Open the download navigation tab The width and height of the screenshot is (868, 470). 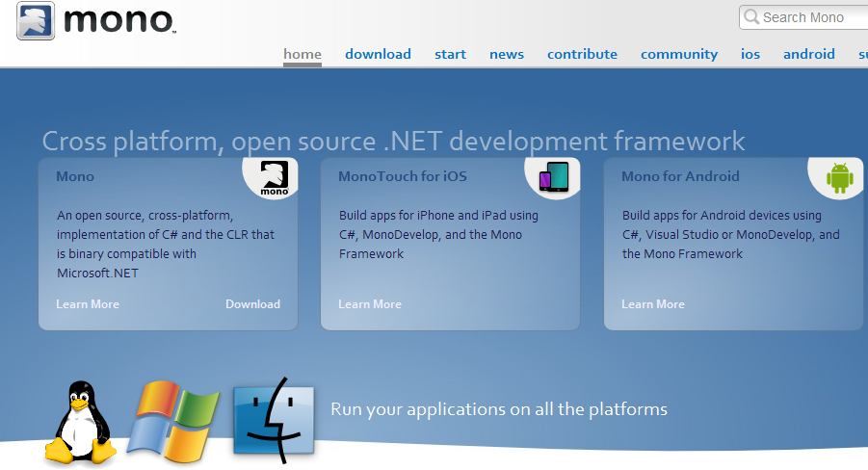click(378, 54)
